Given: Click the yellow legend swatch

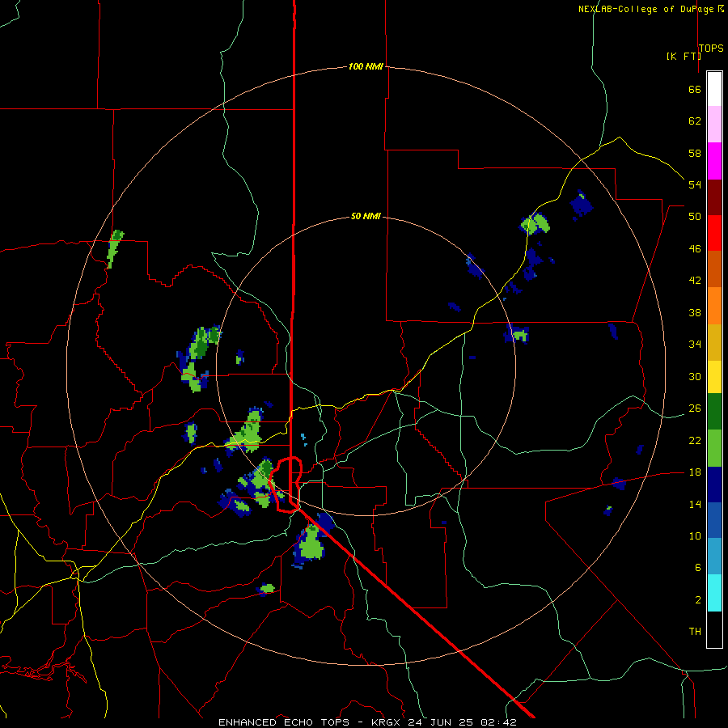Looking at the screenshot, I should point(714,377).
